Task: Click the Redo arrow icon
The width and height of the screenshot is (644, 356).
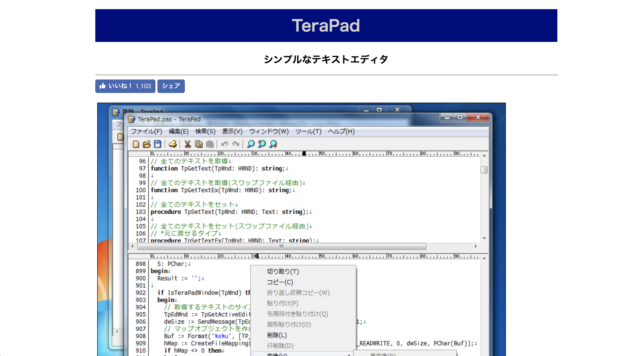Action: (x=236, y=144)
